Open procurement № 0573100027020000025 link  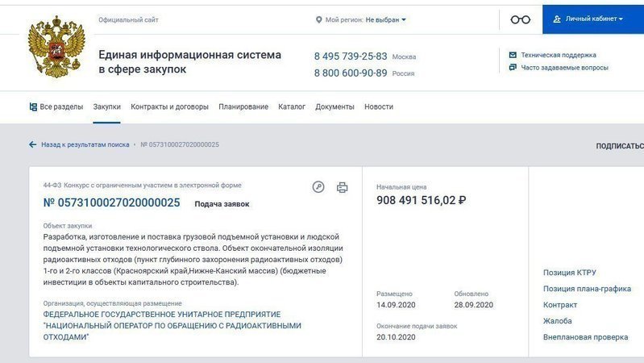pos(111,202)
